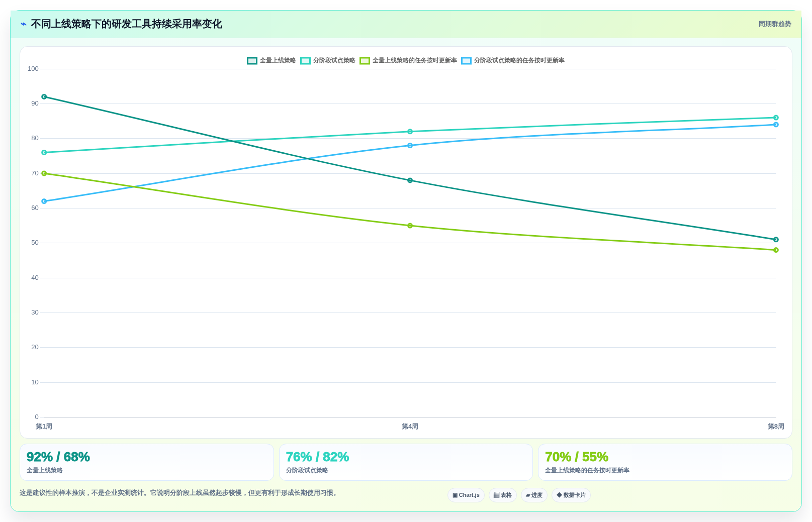Toggle the 分阶段试点策略 legend series
Viewport: 812px width, 522px height.
(x=328, y=61)
